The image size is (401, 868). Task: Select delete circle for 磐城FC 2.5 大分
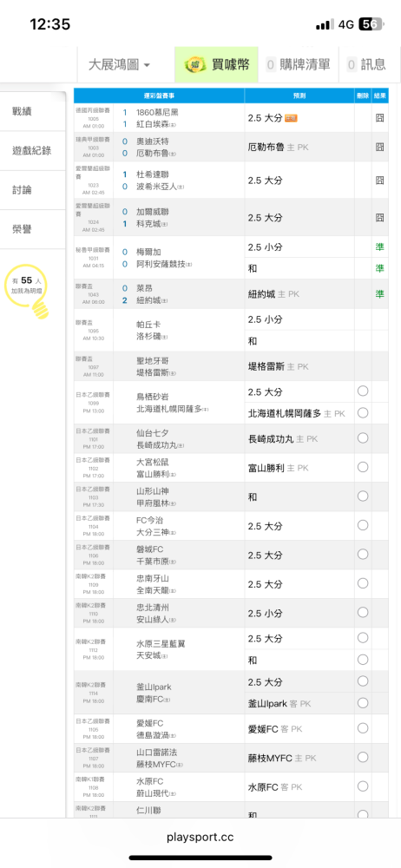(363, 555)
